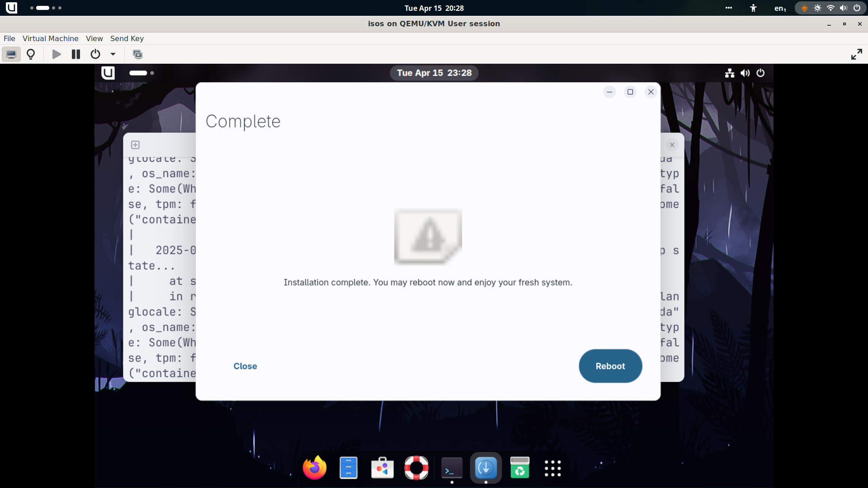Open the Trash dock icon
This screenshot has height=488, width=868.
[519, 468]
